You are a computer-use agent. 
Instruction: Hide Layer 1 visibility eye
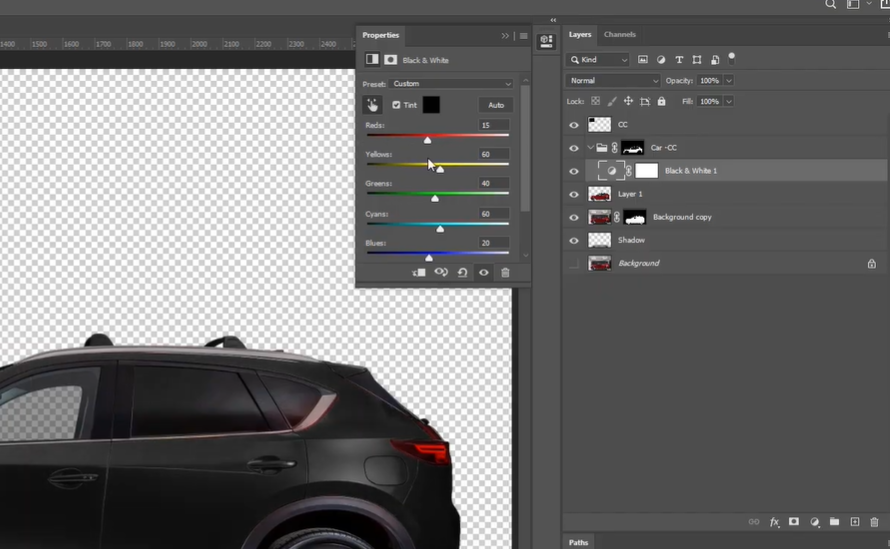point(574,195)
